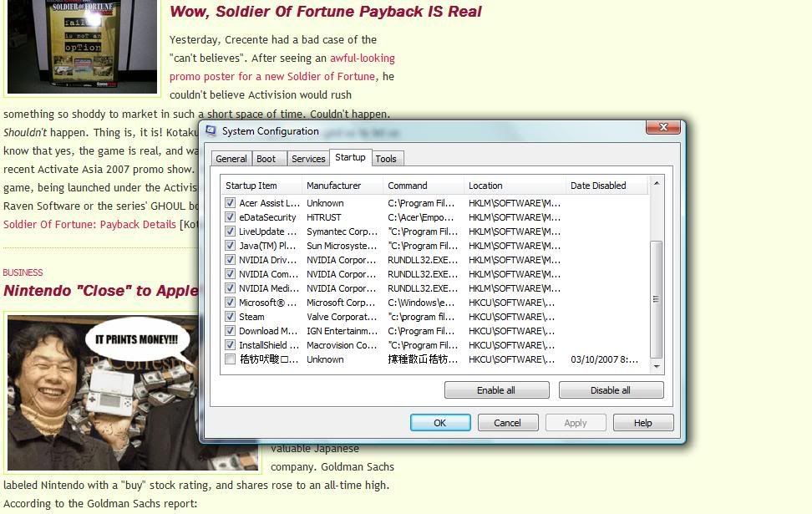Sort by Command column header
This screenshot has height=514, width=812.
[x=424, y=186]
